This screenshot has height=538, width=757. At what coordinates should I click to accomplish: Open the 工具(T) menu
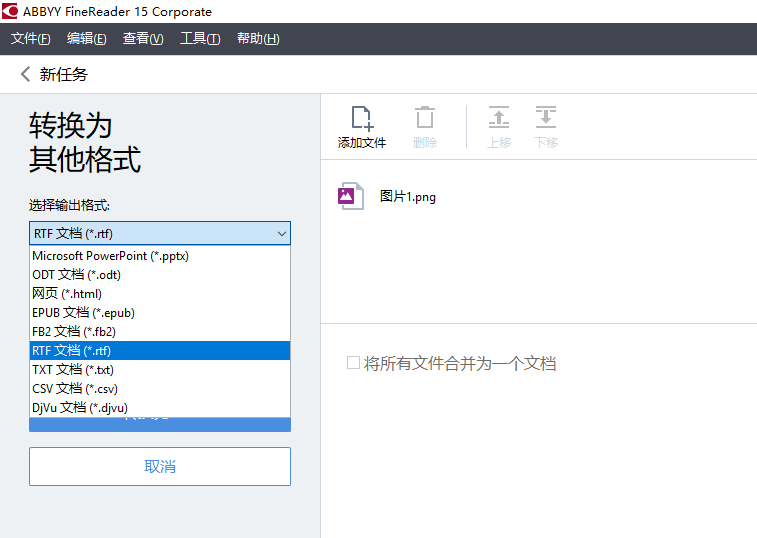coord(200,39)
